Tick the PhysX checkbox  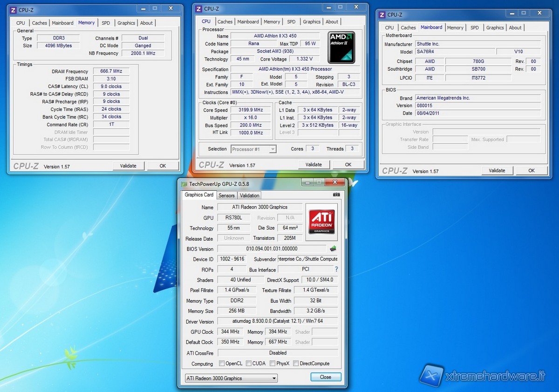pyautogui.click(x=273, y=364)
